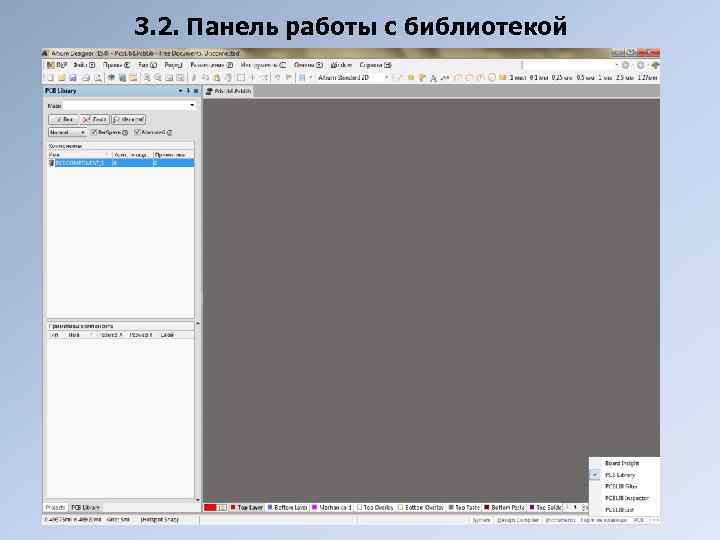Click the Place String 'A' icon
This screenshot has height=540, width=720.
(x=433, y=78)
